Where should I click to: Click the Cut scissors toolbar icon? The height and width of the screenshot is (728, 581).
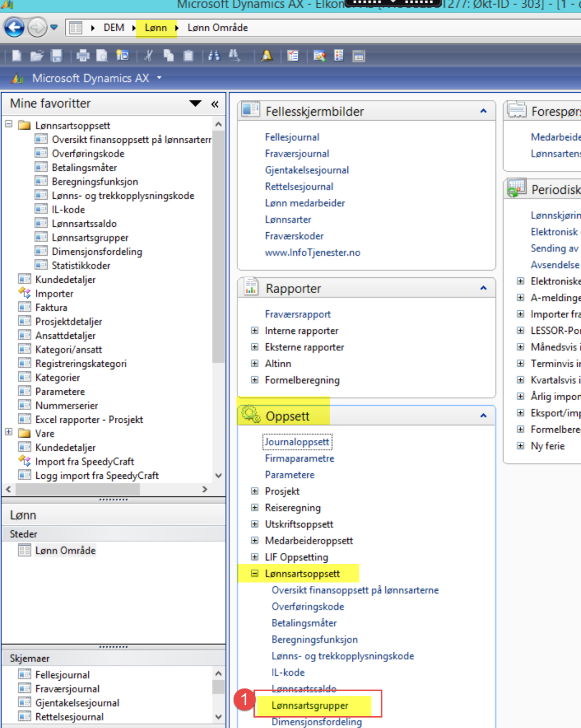(x=149, y=55)
